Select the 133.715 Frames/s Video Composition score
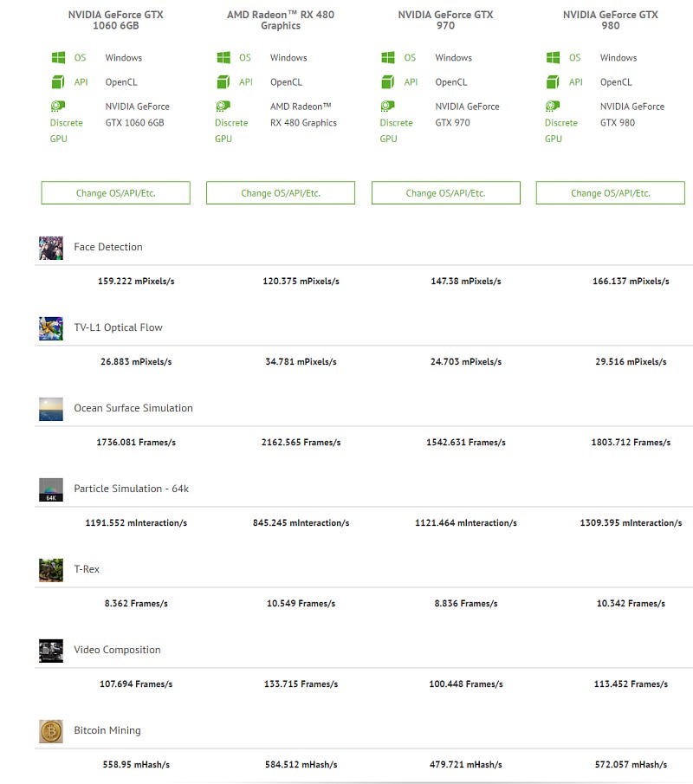This screenshot has width=693, height=784. 301,684
